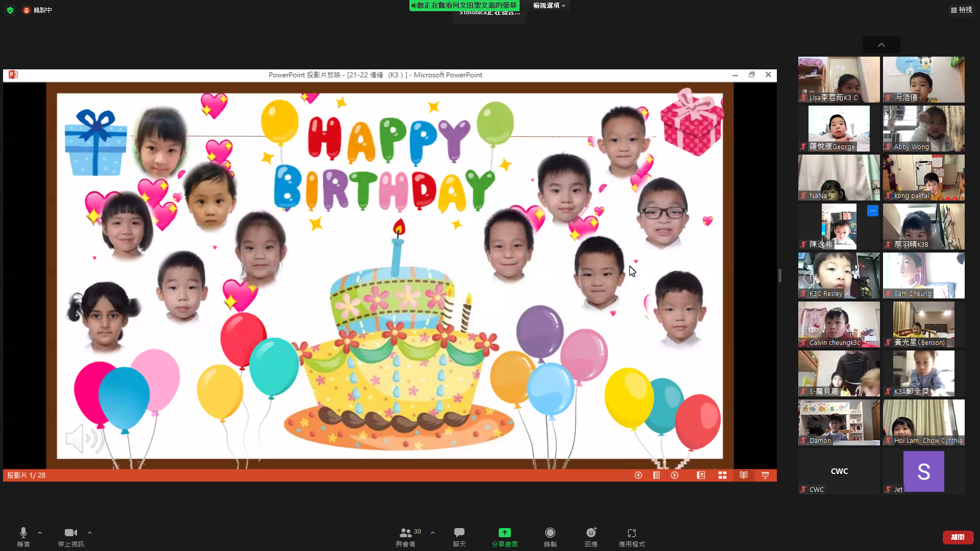The width and height of the screenshot is (980, 551).
Task: Click the red Leave meeting button
Action: pyautogui.click(x=958, y=537)
